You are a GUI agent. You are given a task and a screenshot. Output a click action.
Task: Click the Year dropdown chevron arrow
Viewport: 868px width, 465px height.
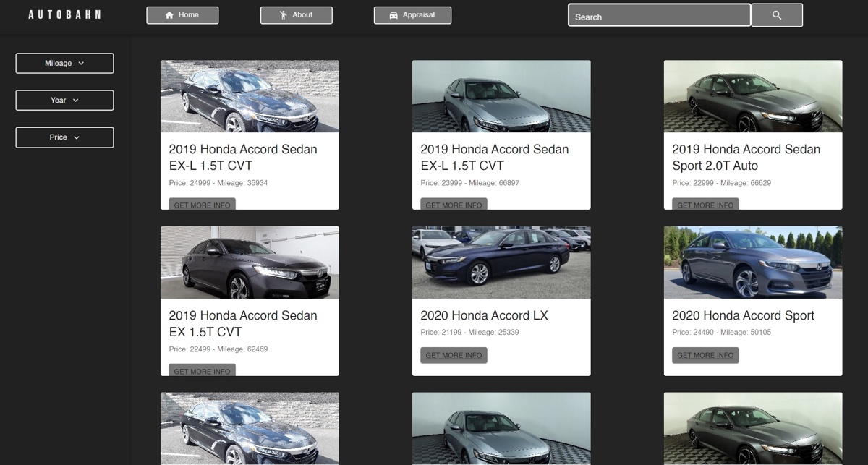[75, 101]
